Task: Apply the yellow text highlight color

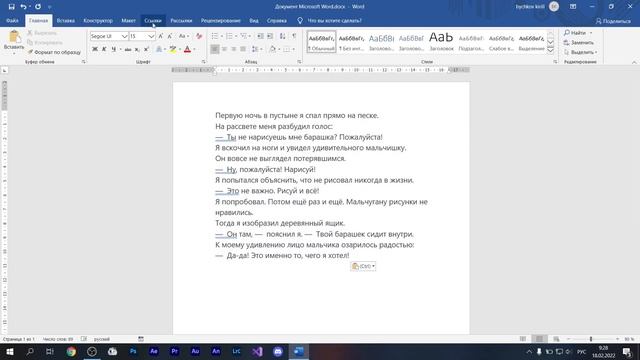Action: (173, 49)
